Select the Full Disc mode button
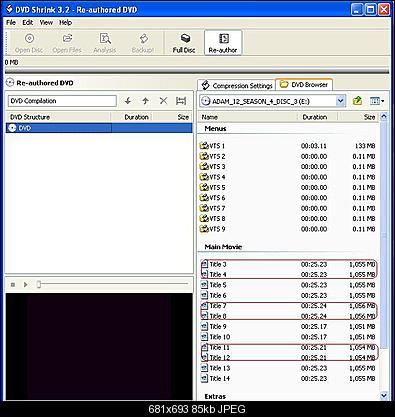395x417 pixels. click(184, 43)
